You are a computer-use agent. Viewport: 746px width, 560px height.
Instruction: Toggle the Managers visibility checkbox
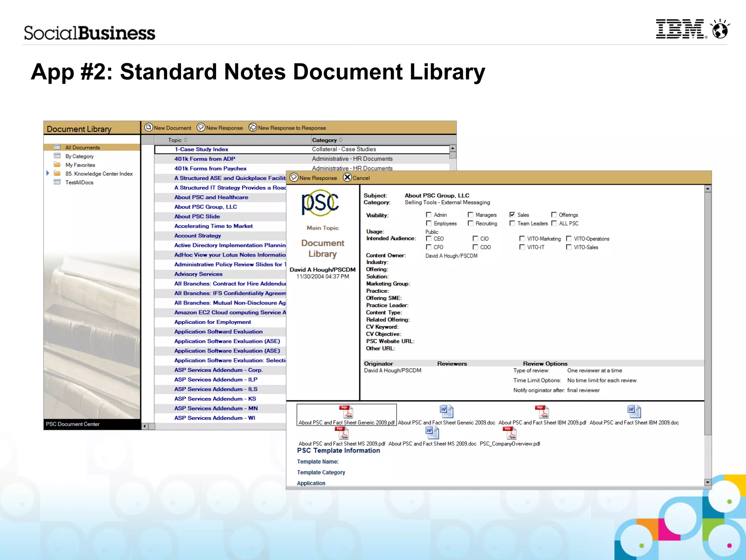pos(471,215)
